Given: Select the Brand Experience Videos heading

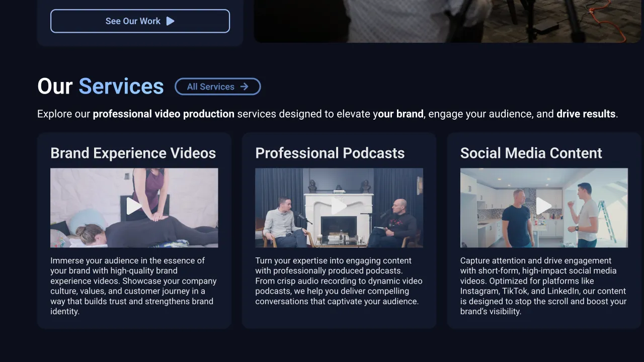Looking at the screenshot, I should (133, 153).
